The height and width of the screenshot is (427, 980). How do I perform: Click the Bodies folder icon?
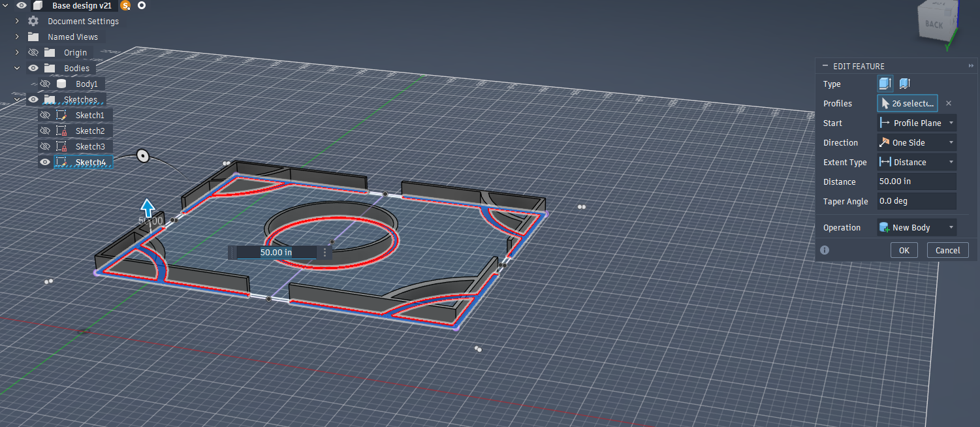[x=50, y=68]
